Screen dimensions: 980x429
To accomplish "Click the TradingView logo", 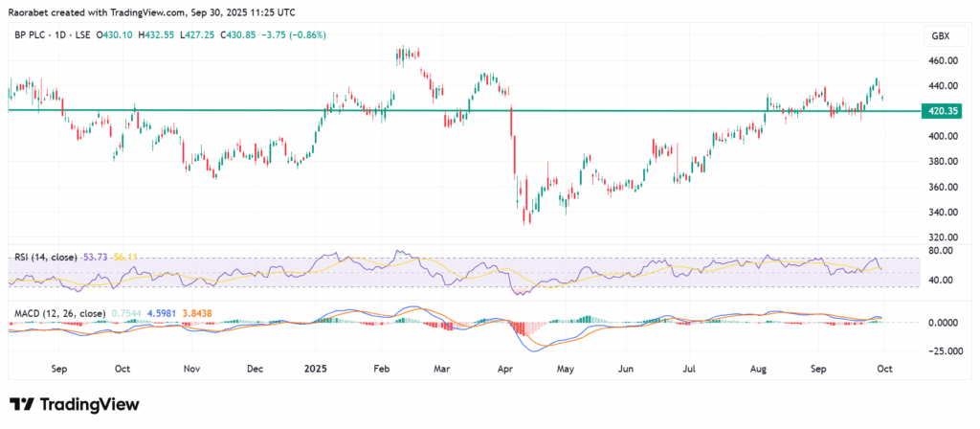I will click(74, 405).
